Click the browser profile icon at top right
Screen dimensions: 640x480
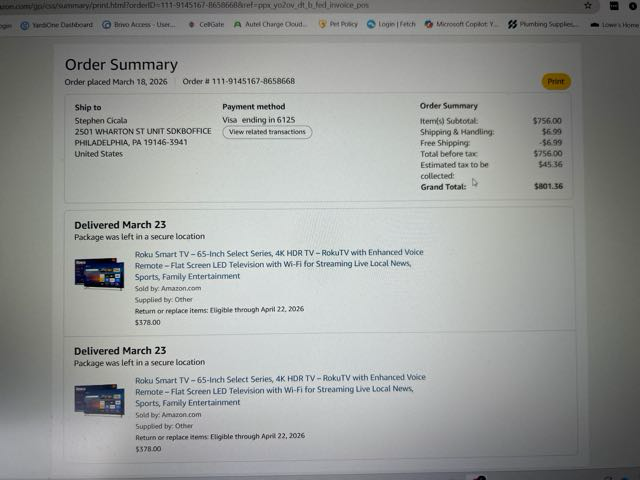(633, 5)
